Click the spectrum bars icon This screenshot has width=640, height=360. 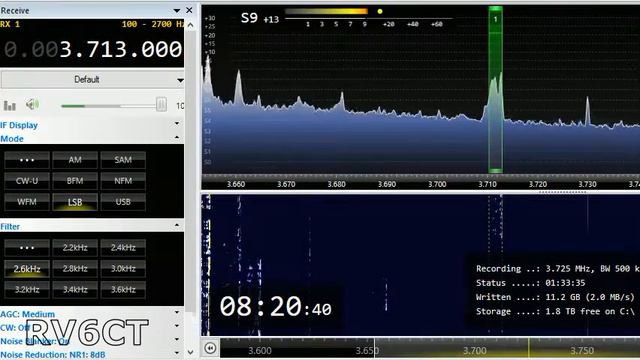[x=9, y=106]
